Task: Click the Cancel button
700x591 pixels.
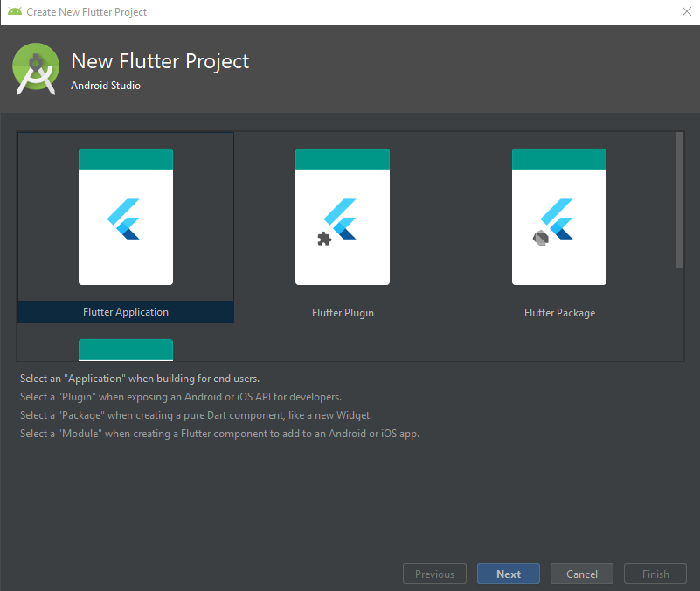Action: coord(582,574)
